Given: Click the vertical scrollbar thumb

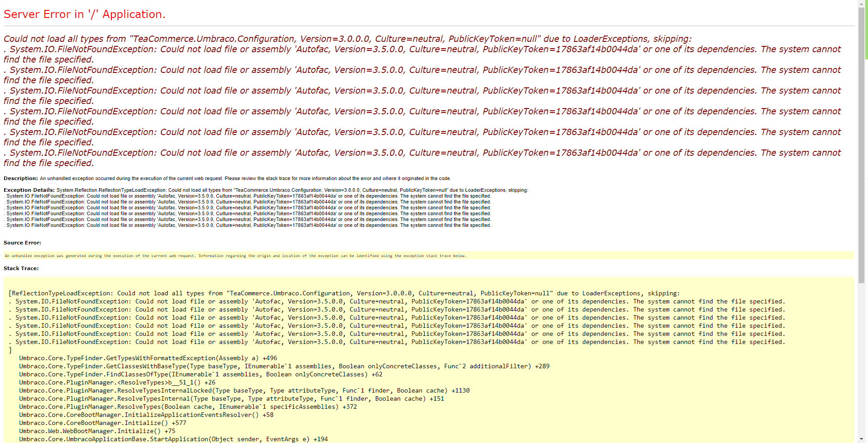Looking at the screenshot, I should (x=861, y=145).
